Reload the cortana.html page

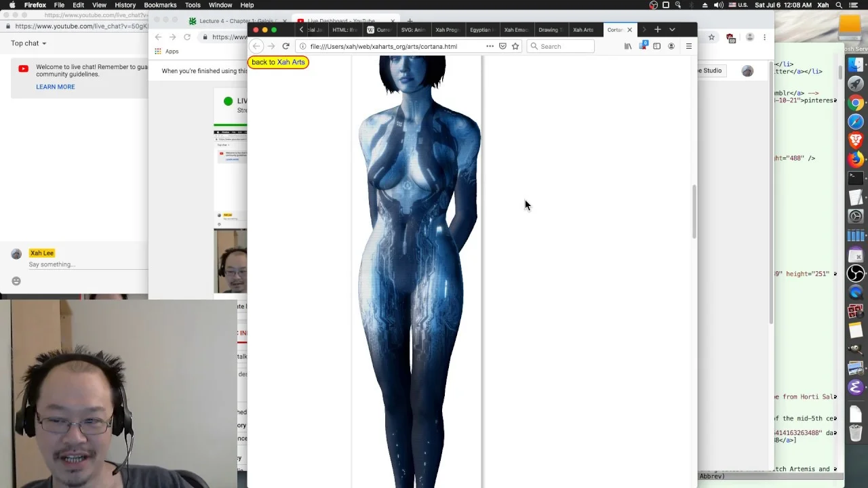285,46
